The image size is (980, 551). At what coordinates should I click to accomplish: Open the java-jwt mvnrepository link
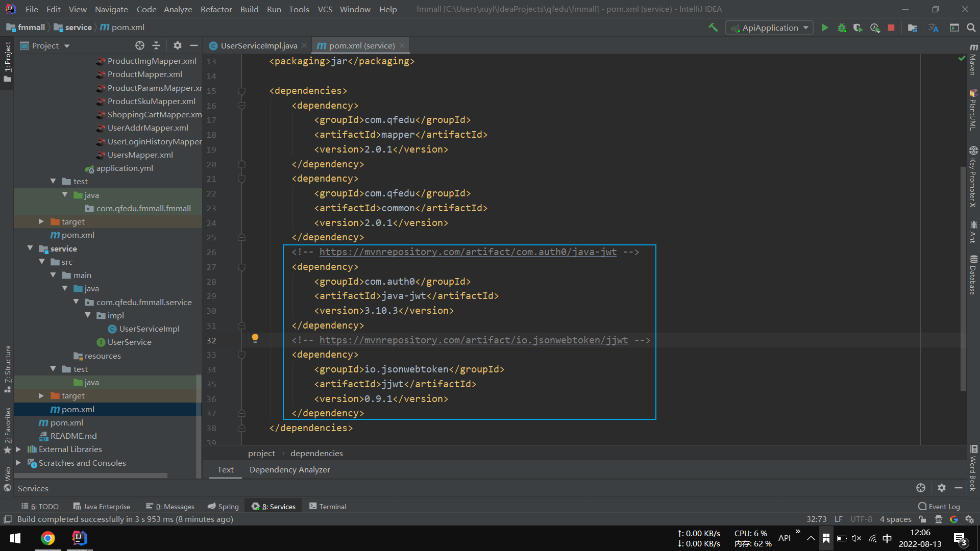(x=468, y=252)
